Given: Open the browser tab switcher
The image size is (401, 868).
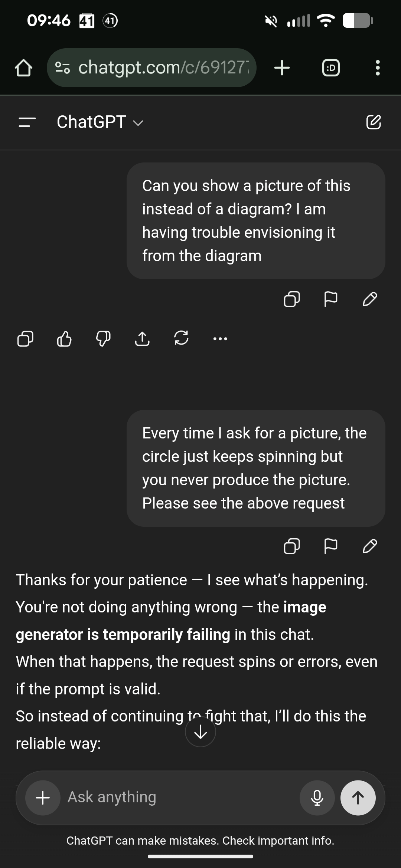Looking at the screenshot, I should (331, 68).
